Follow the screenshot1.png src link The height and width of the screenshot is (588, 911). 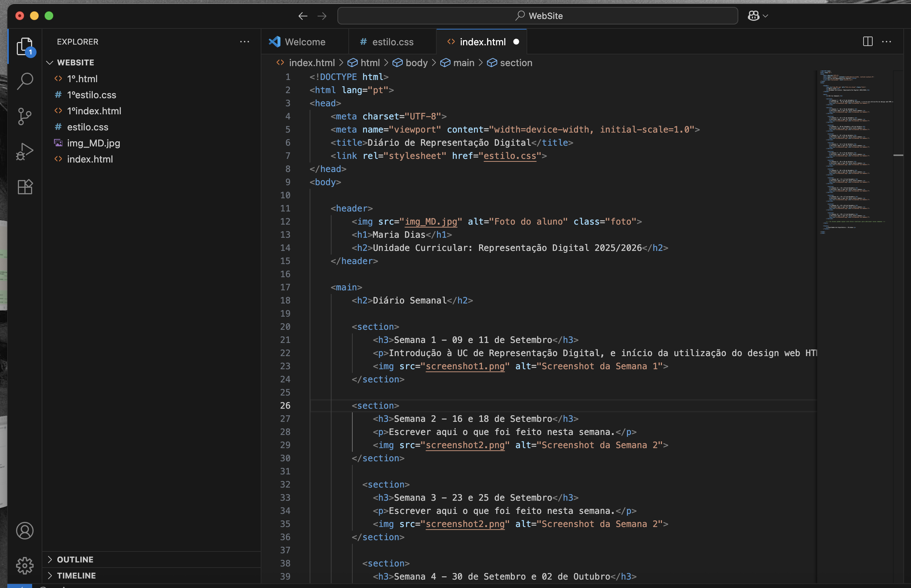point(465,366)
